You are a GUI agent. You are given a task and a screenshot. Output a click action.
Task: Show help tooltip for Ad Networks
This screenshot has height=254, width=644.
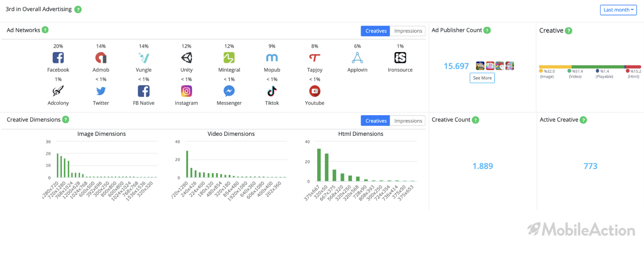pos(45,30)
